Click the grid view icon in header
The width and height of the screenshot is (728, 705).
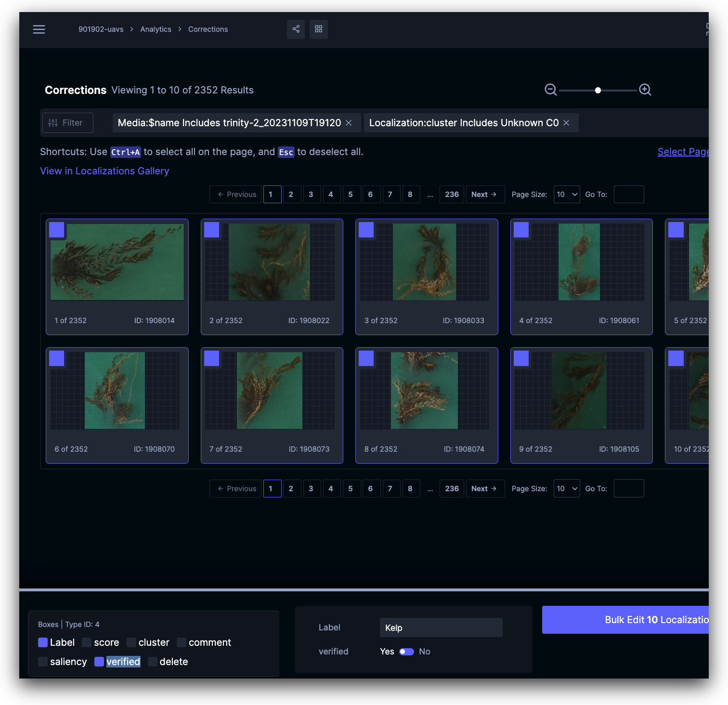[x=318, y=29]
